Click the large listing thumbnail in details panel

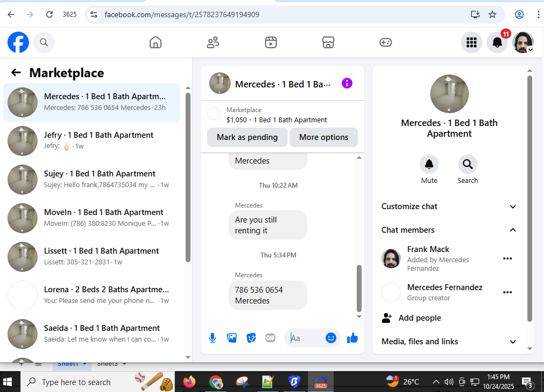[x=449, y=94]
